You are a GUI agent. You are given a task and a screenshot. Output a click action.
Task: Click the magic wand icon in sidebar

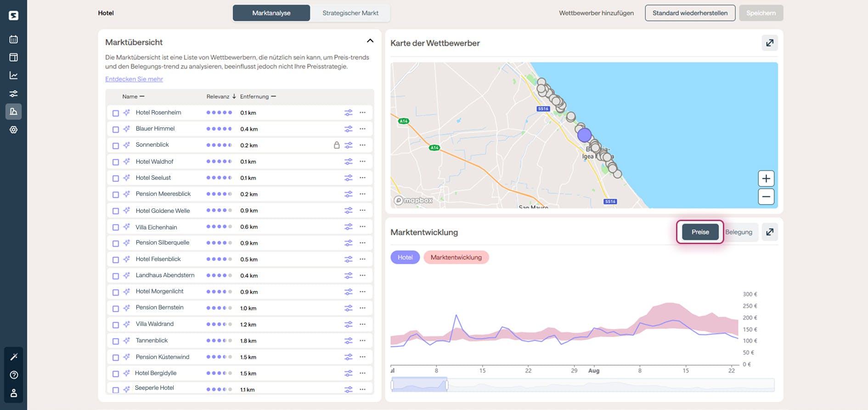tap(14, 357)
